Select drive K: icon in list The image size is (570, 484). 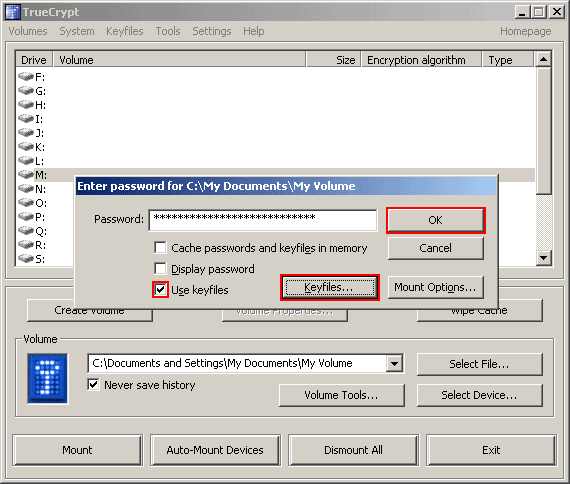[26, 147]
